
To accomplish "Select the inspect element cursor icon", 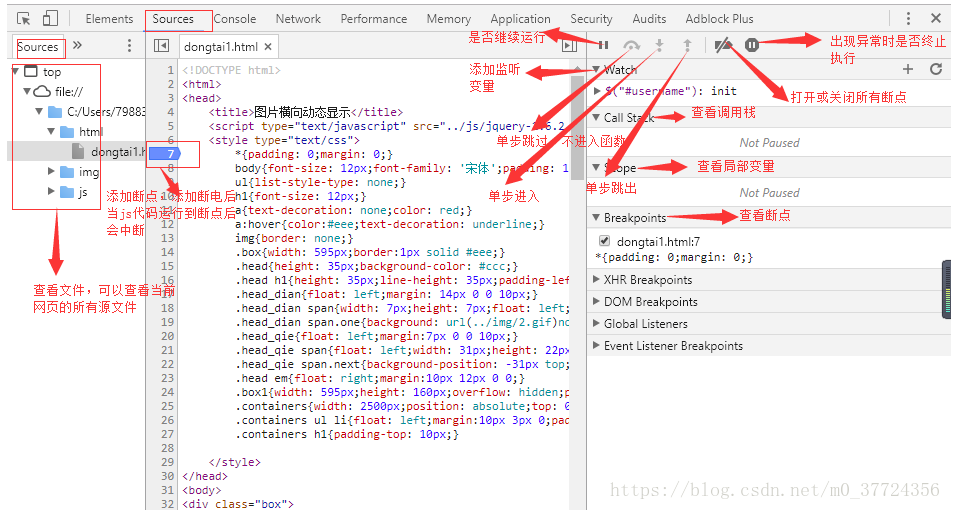I will (24, 19).
